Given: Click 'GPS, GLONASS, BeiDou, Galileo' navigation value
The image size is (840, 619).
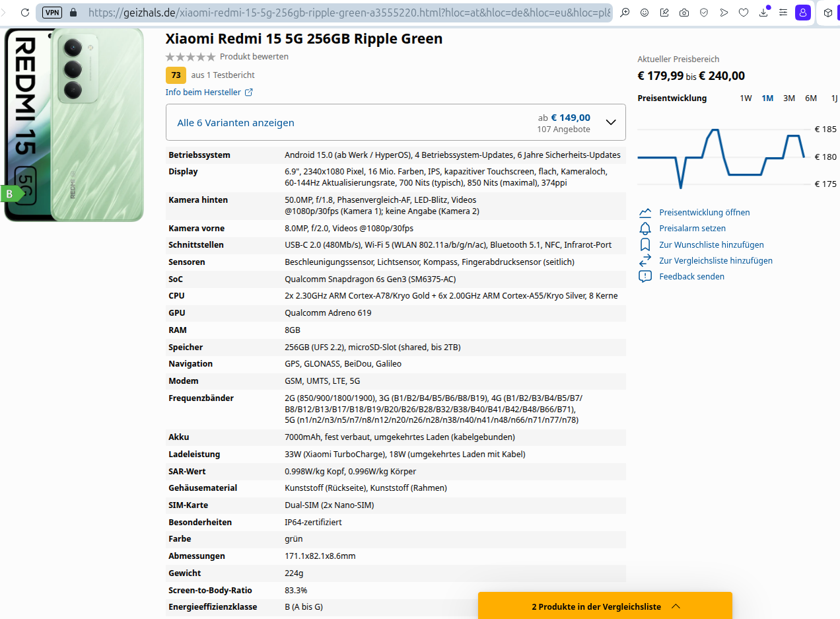Looking at the screenshot, I should click(343, 364).
